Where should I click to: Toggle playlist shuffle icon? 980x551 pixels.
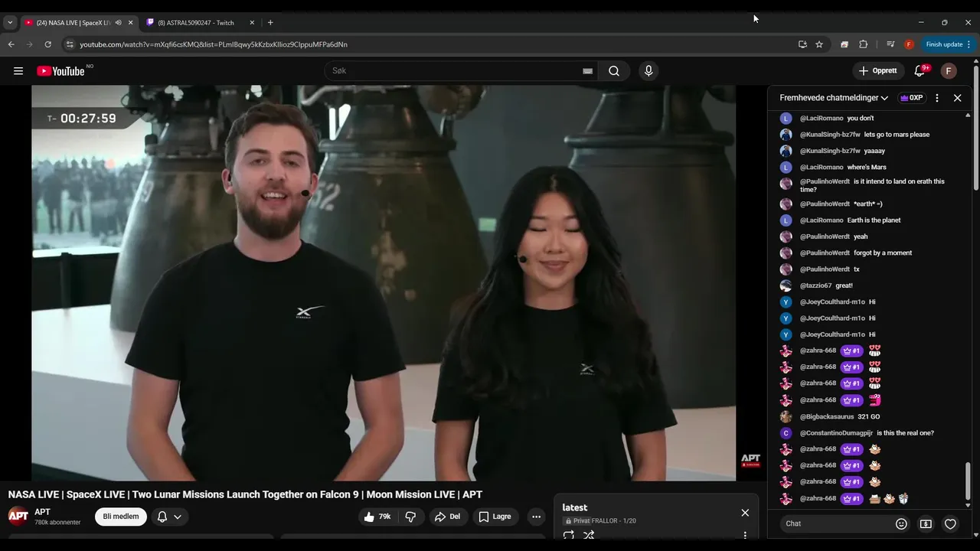(589, 536)
